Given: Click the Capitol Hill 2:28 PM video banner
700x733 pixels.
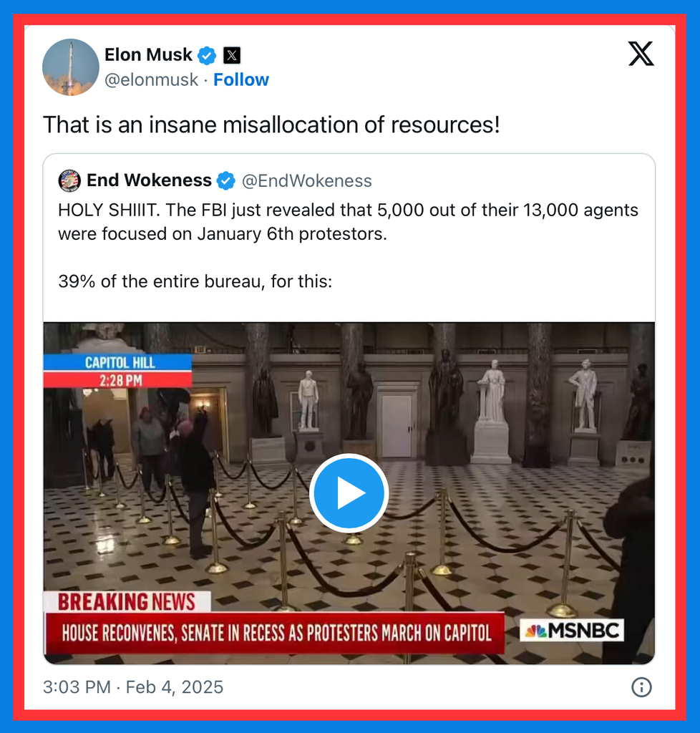Looking at the screenshot, I should pos(118,372).
